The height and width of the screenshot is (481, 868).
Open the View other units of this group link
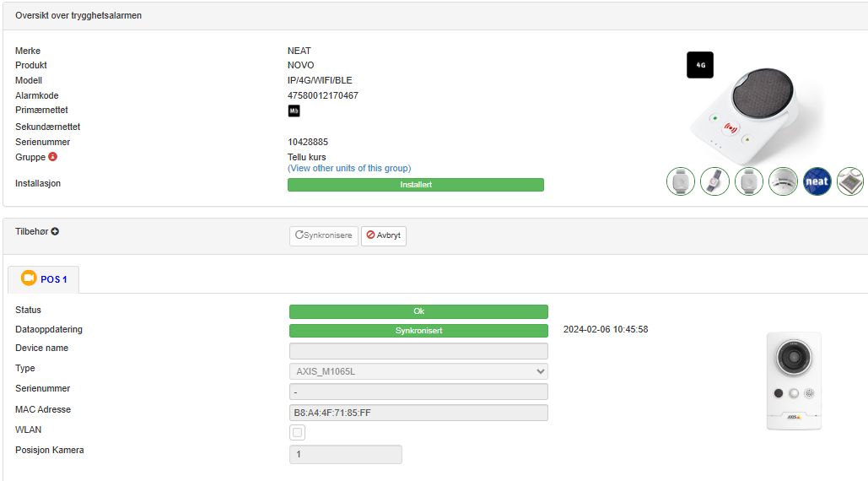(349, 168)
